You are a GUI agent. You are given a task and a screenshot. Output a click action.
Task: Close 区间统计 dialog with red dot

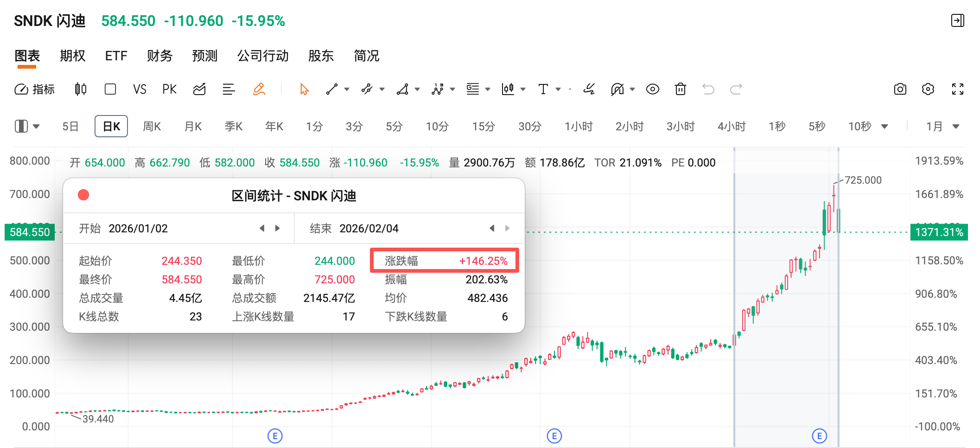coord(83,195)
